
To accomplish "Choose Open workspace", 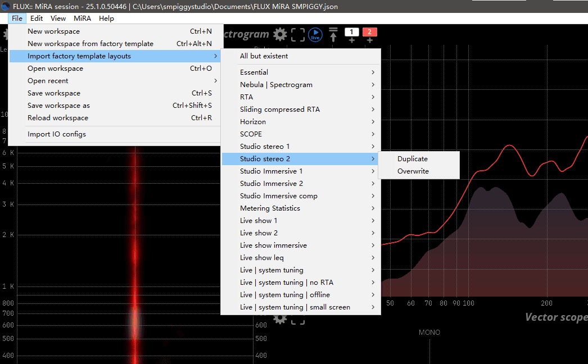I will click(x=114, y=69).
